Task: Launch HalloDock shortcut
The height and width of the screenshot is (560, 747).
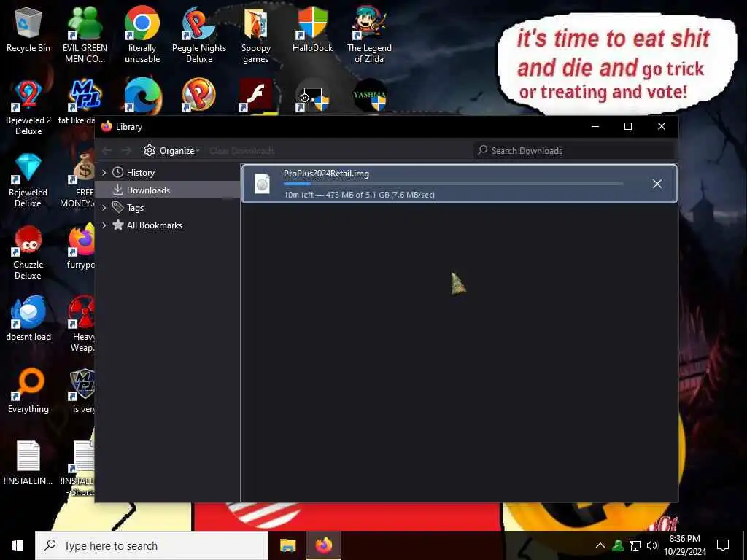Action: coord(312,29)
